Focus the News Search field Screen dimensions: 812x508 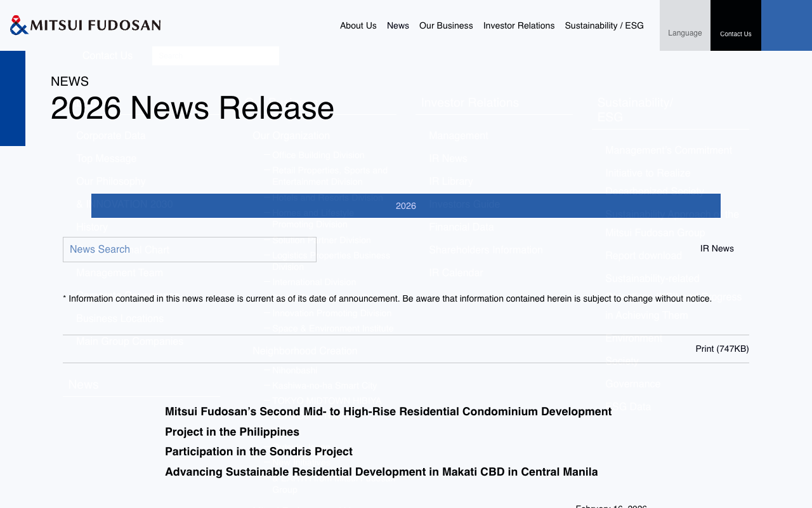190,250
